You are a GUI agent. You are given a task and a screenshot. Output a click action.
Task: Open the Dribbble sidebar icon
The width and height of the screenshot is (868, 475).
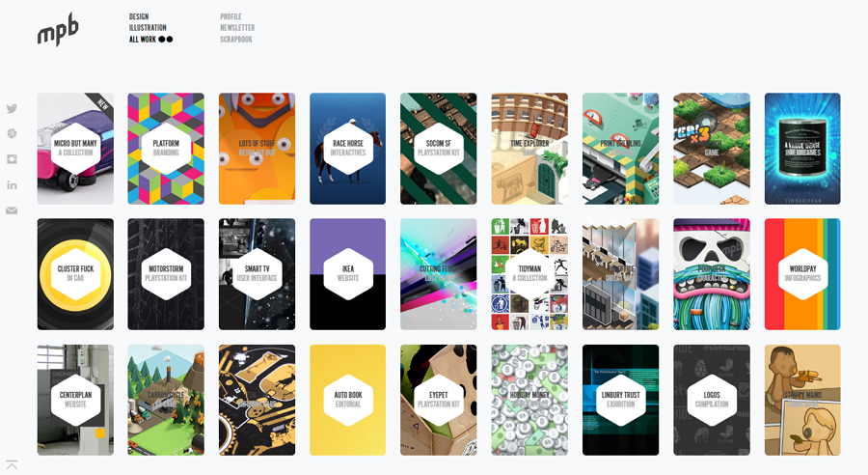pyautogui.click(x=12, y=133)
